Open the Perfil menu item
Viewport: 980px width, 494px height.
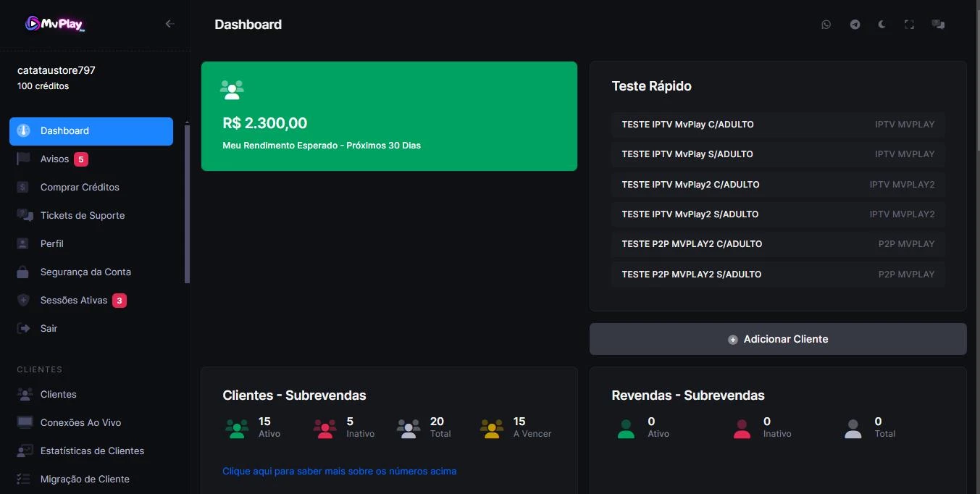click(x=51, y=243)
